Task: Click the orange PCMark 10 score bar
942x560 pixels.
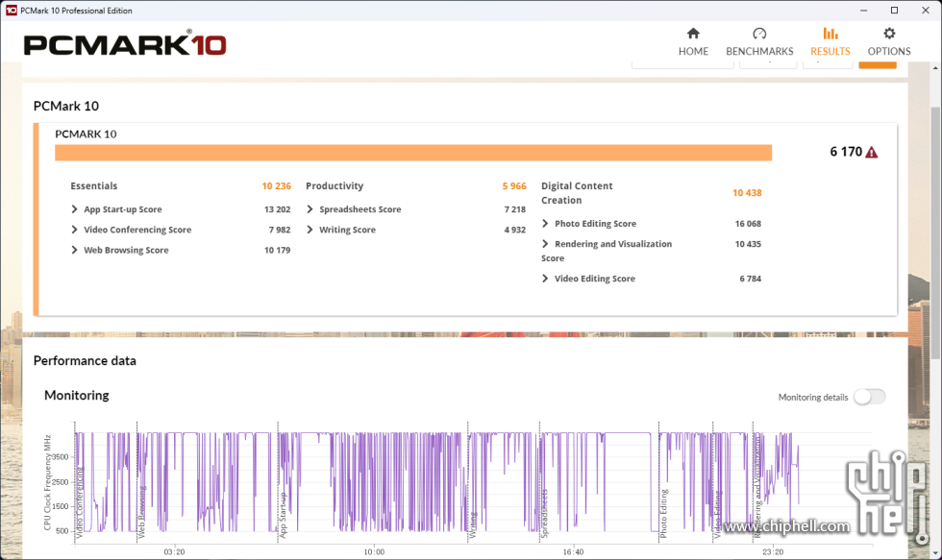Action: point(413,153)
